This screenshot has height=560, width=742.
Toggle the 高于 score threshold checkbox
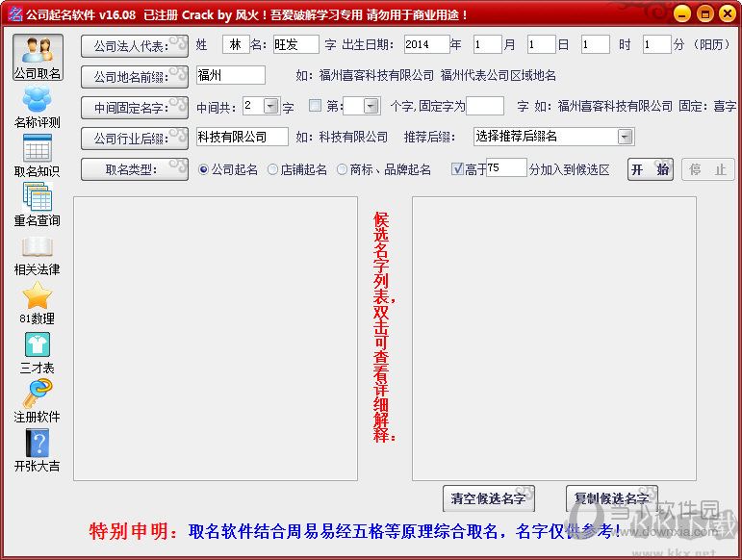(x=456, y=168)
